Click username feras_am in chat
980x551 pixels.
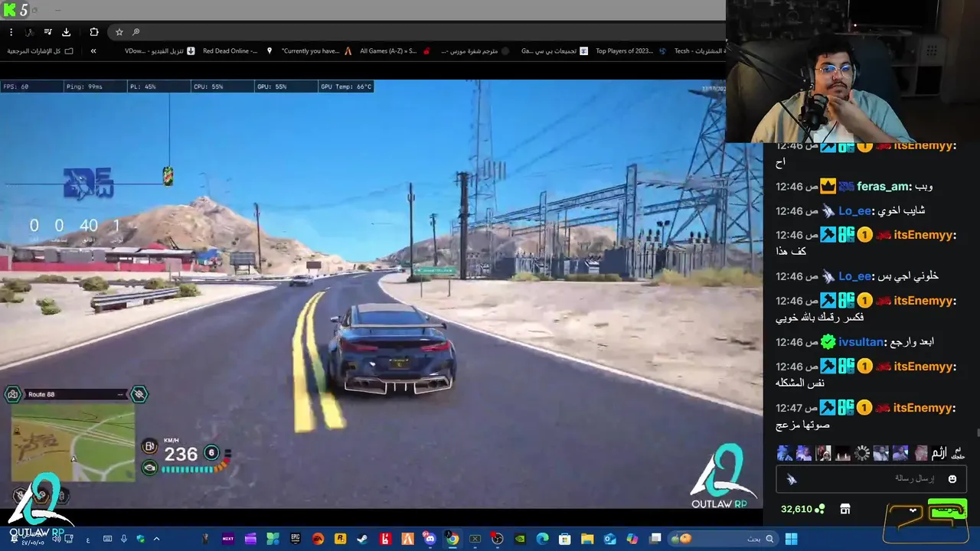pos(884,186)
